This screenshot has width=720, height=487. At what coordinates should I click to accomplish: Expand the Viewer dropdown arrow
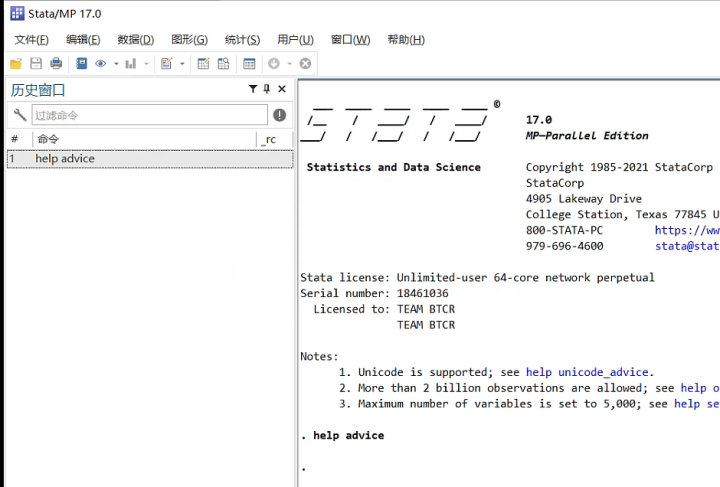pyautogui.click(x=116, y=64)
